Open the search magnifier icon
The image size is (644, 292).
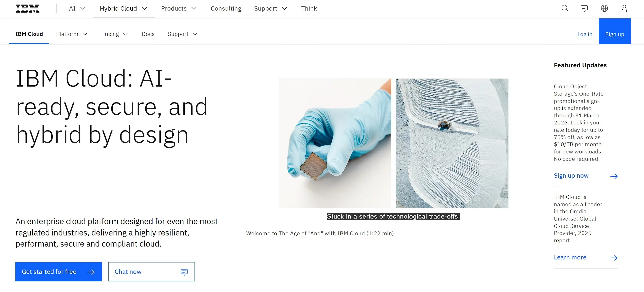click(565, 8)
